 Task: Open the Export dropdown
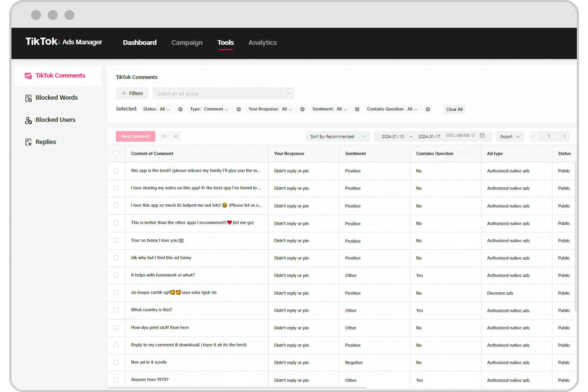(510, 136)
